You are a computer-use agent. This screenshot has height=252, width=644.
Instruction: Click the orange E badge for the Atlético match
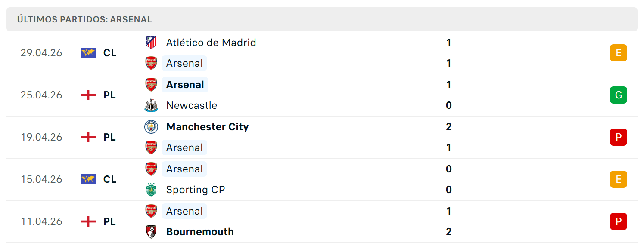619,53
